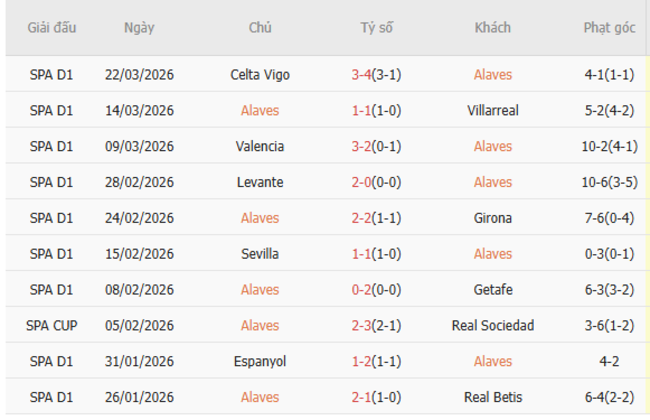
Task: Click the Phạt góc column header
Action: pos(609,28)
